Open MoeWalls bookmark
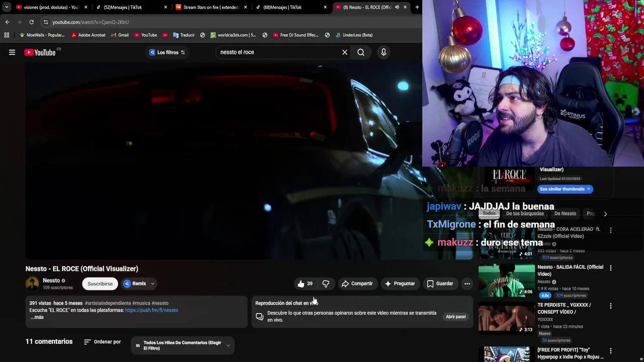Image resolution: width=644 pixels, height=362 pixels. (x=42, y=35)
